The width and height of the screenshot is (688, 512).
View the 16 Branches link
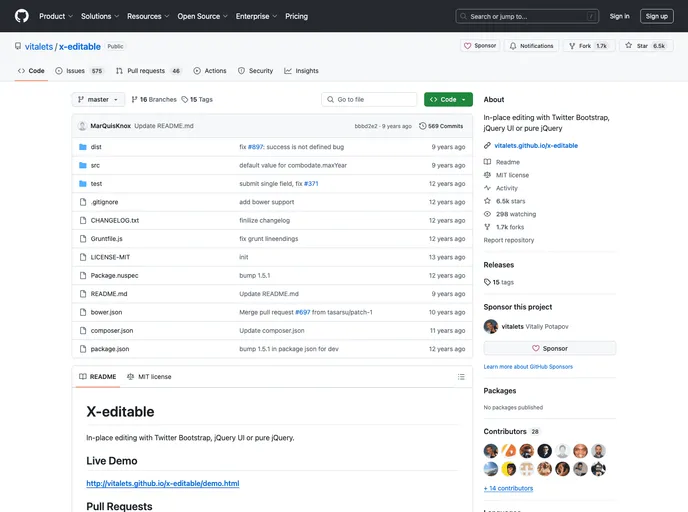154,100
